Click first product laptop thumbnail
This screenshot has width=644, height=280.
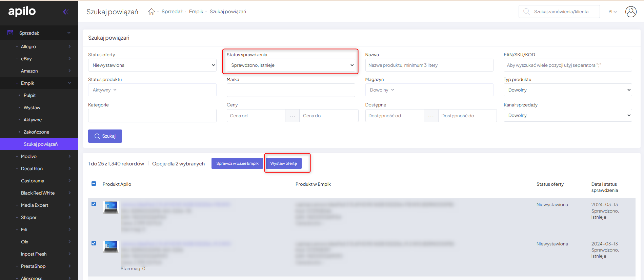[x=110, y=207]
